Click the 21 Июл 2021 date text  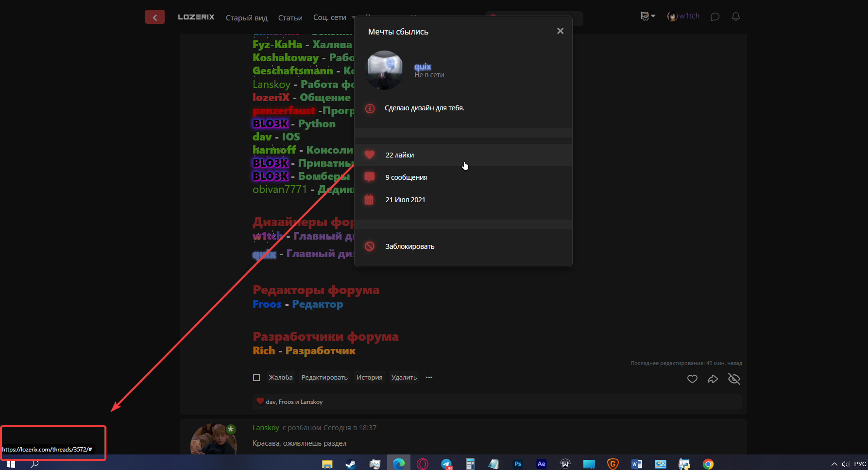tap(405, 200)
